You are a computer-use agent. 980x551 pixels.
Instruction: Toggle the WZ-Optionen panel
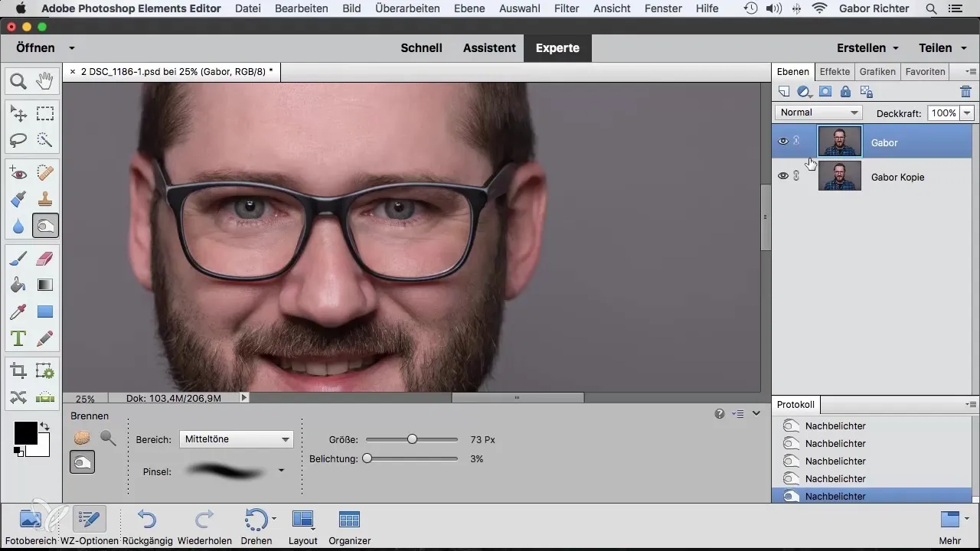point(89,527)
